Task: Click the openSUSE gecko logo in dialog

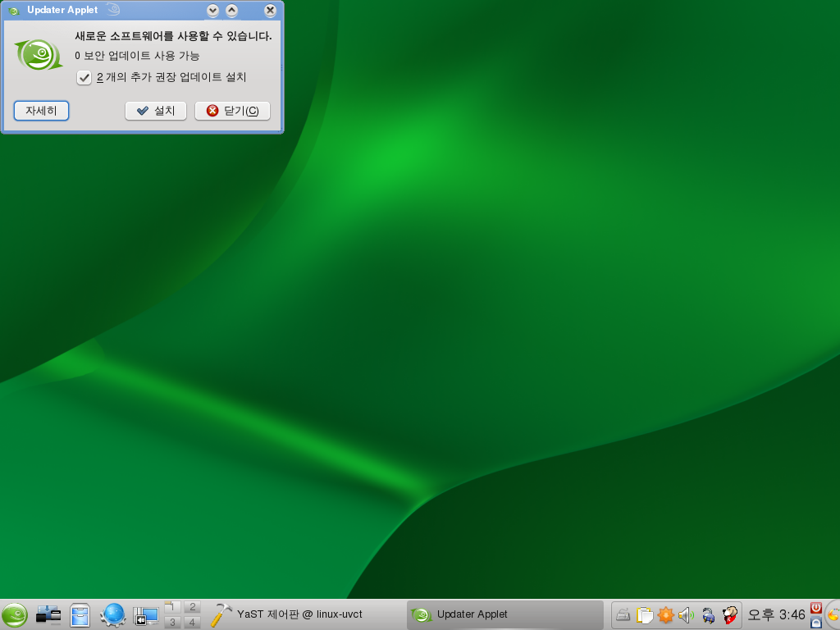Action: [39, 55]
